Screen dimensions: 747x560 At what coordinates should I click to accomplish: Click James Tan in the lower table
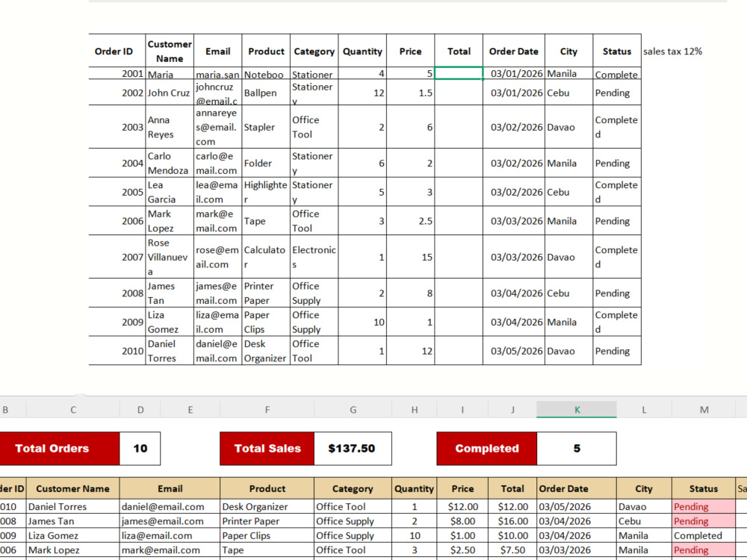point(73,521)
